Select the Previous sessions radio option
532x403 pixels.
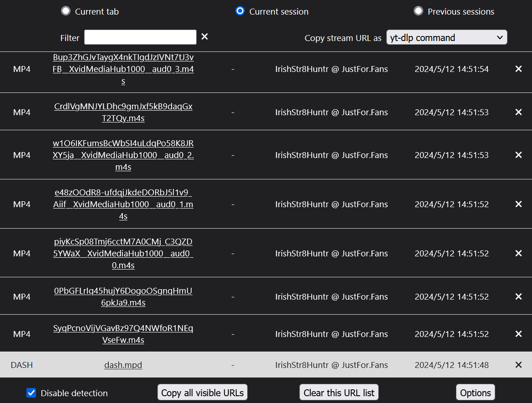418,11
